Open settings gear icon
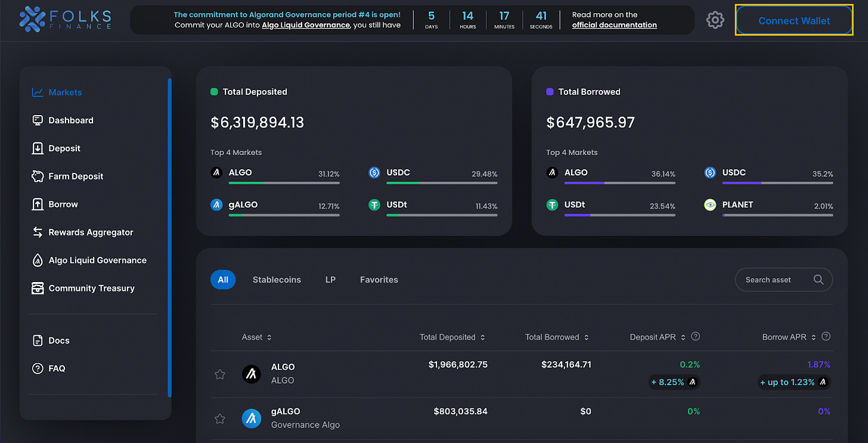The height and width of the screenshot is (443, 868). pyautogui.click(x=715, y=20)
